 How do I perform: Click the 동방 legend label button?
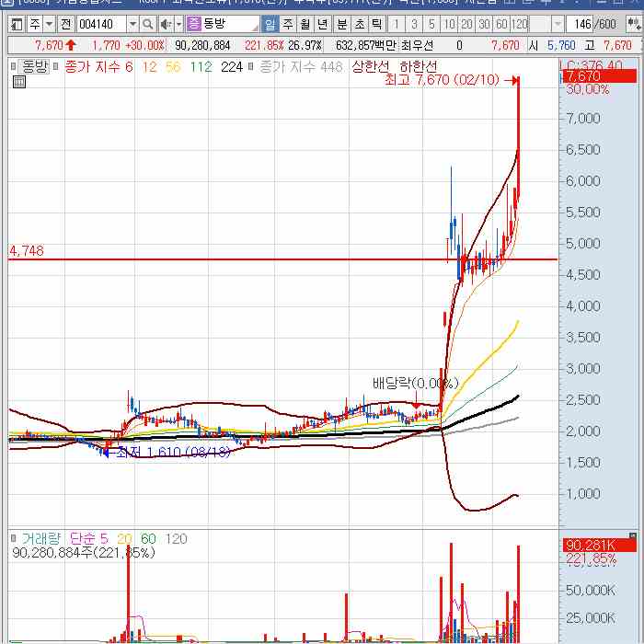click(35, 66)
